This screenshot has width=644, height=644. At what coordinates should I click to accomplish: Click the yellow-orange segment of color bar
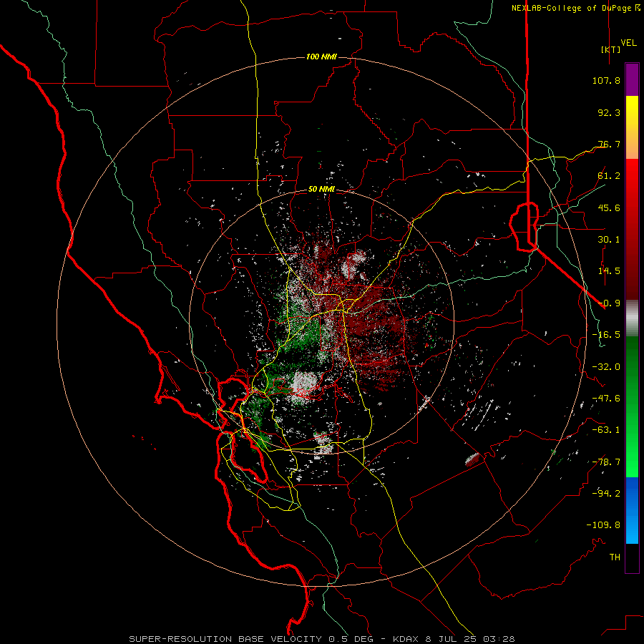[632, 127]
